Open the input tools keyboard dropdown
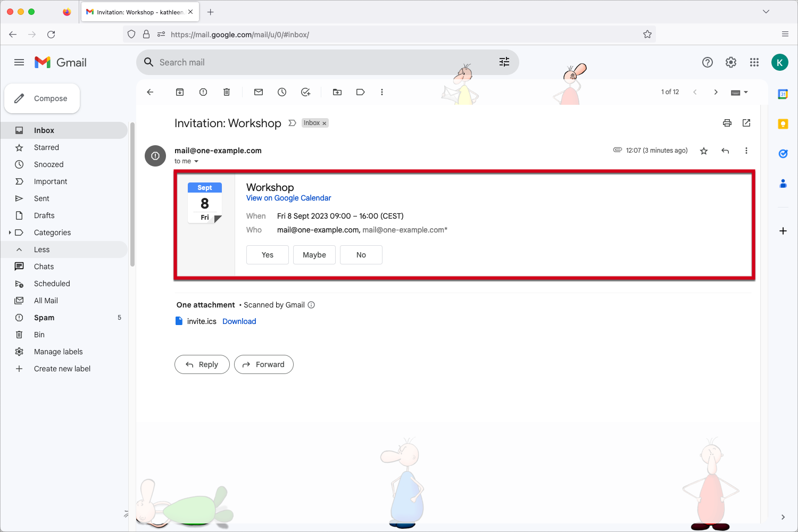Viewport: 798px width, 532px height. coord(739,92)
